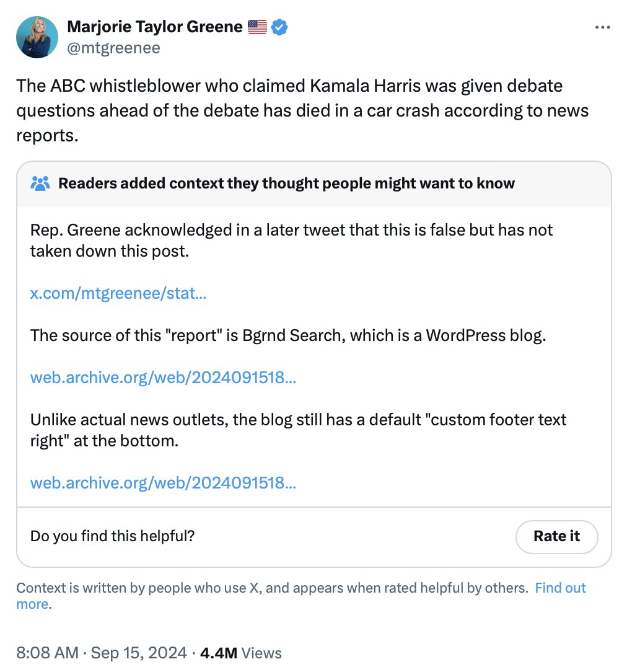Image resolution: width=627 pixels, height=672 pixels.
Task: Click the blue verified badge
Action: [x=279, y=27]
